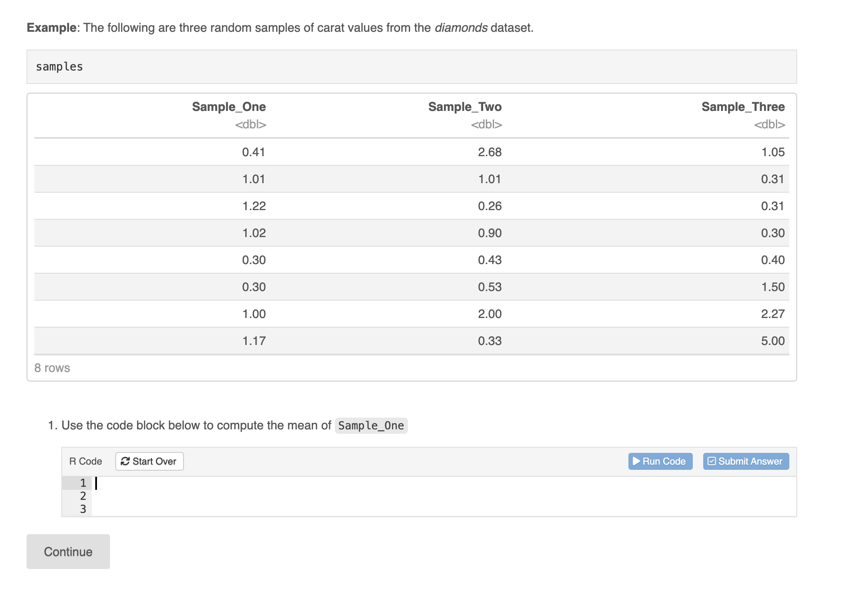Click the refresh icon in Start Over
This screenshot has height=616, width=855.
125,461
